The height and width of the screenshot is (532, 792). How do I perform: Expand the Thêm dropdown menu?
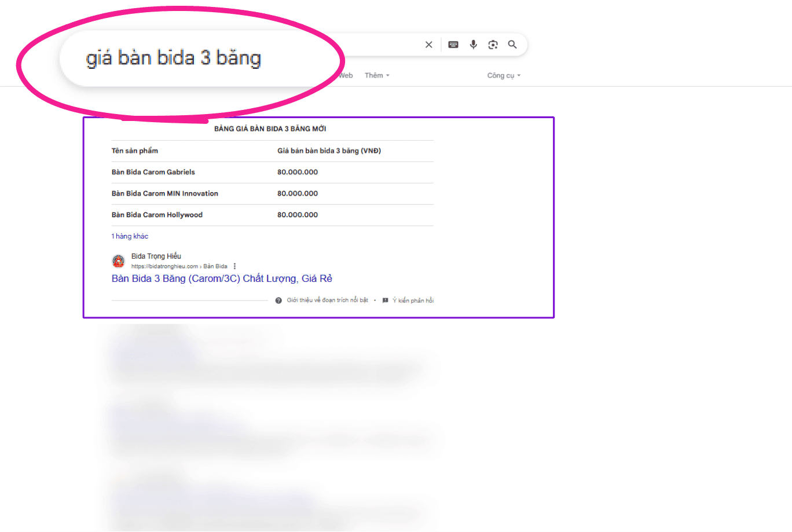377,75
